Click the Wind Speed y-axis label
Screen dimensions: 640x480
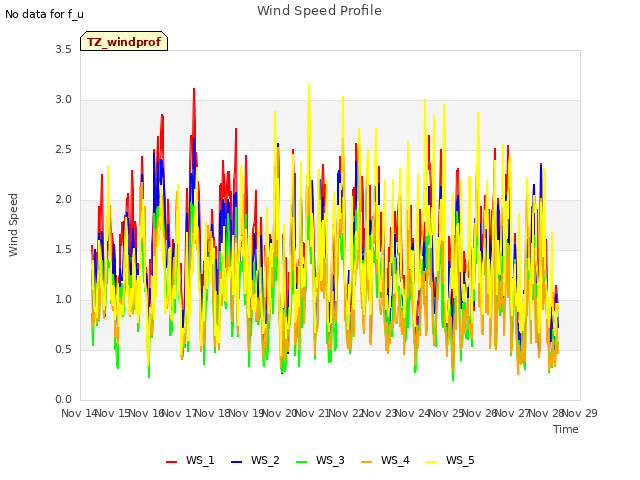13,225
